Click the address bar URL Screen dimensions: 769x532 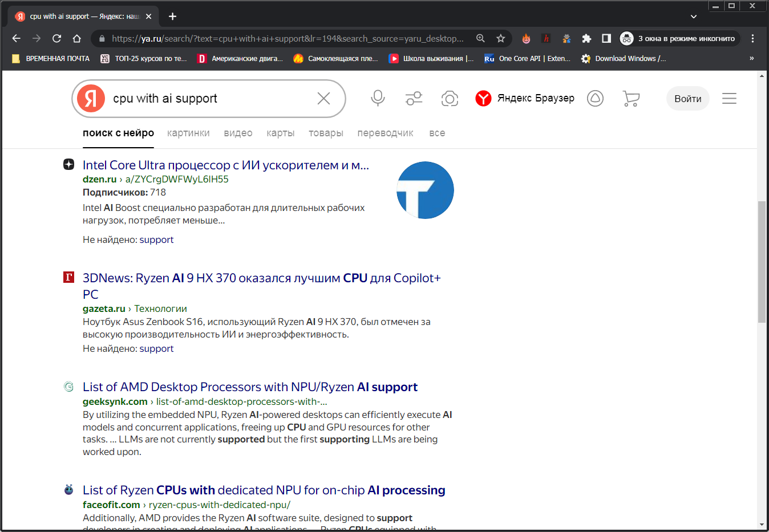[x=288, y=38]
